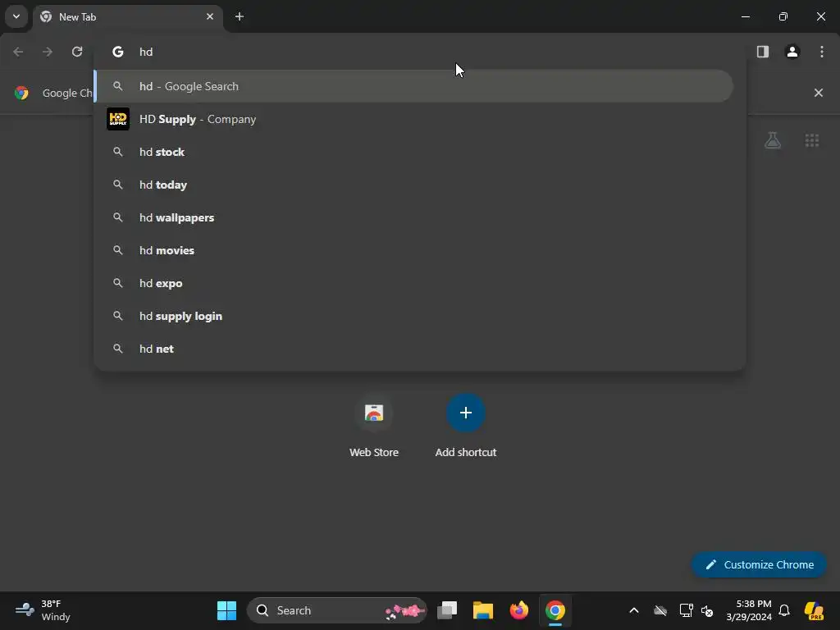Image resolution: width=840 pixels, height=630 pixels.
Task: Restore down the Chrome window
Action: click(x=783, y=16)
